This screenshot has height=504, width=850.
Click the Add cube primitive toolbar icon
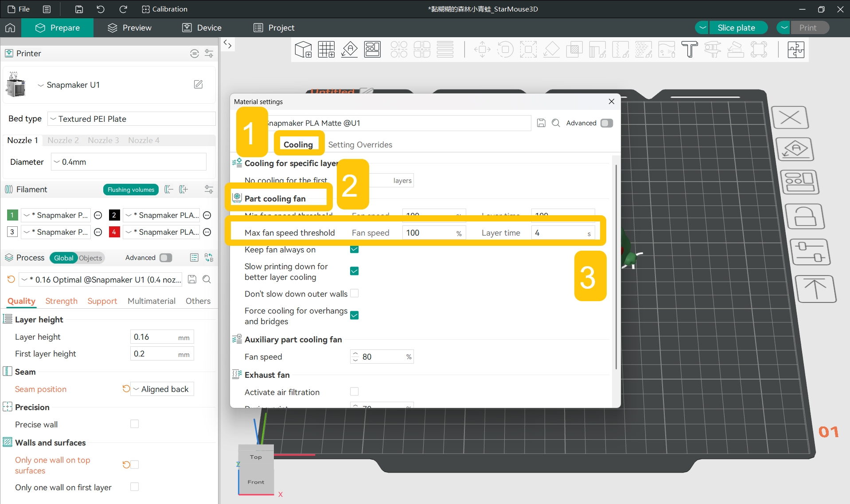pyautogui.click(x=304, y=50)
